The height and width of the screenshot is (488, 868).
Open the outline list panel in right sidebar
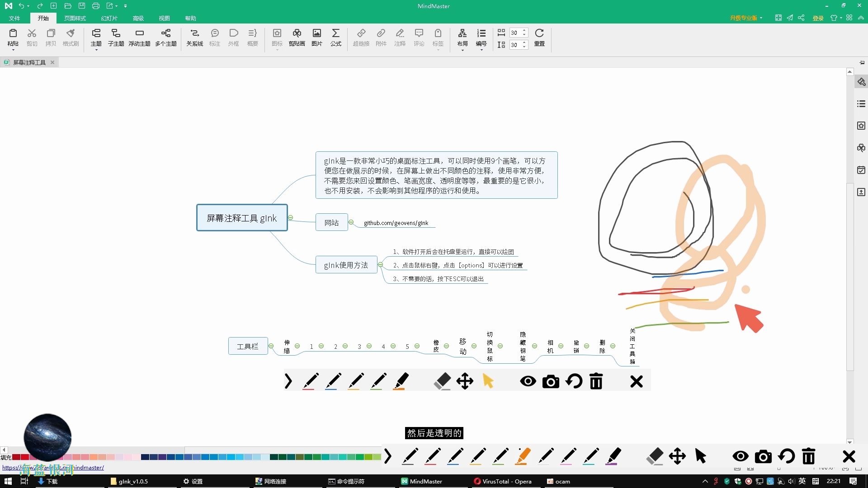[861, 103]
